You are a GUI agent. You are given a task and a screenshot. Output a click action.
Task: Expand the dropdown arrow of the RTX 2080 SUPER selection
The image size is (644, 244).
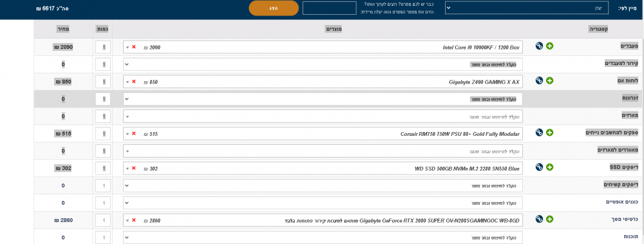point(128,221)
